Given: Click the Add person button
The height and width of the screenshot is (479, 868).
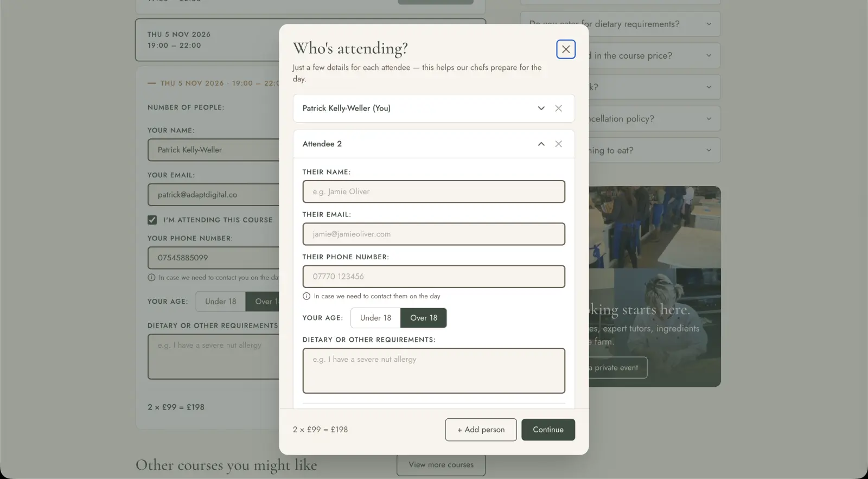Looking at the screenshot, I should pyautogui.click(x=481, y=430).
